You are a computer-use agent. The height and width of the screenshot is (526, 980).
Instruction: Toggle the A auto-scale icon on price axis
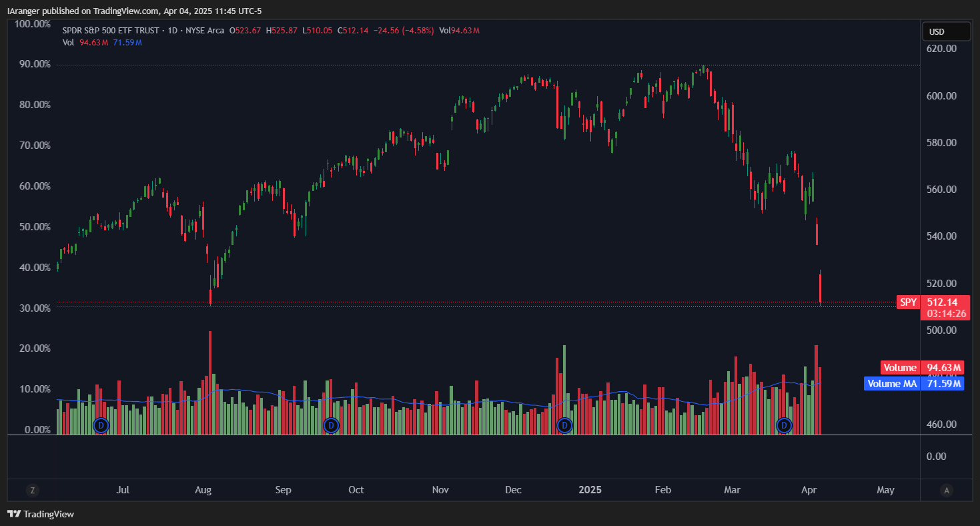(946, 490)
